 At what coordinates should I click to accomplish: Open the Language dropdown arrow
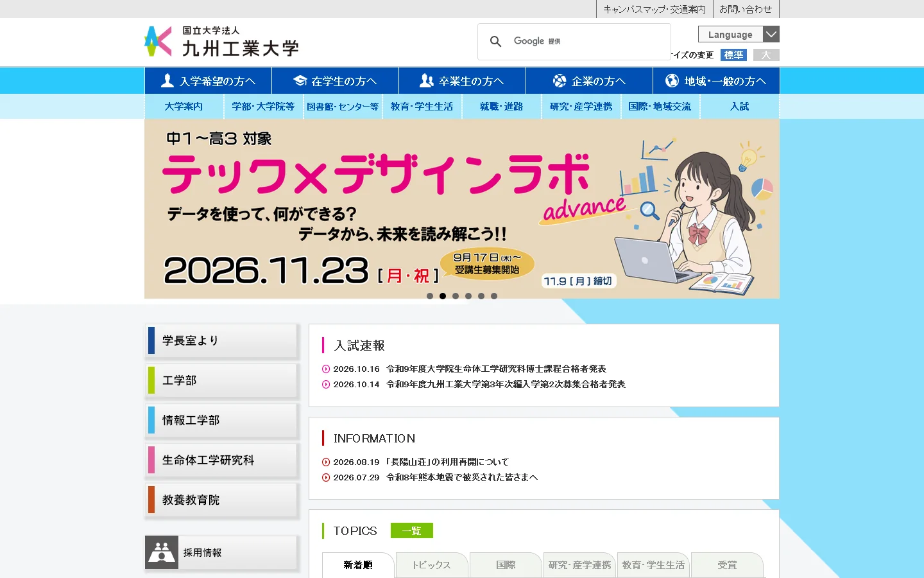[x=771, y=34]
